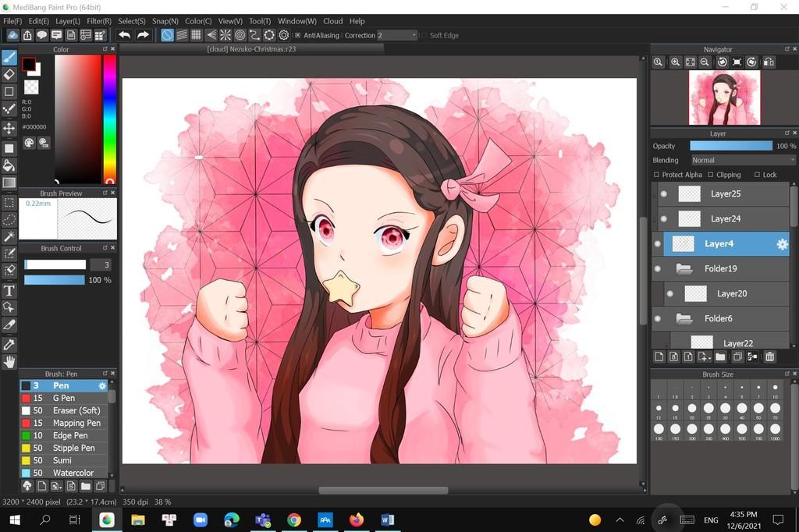Zoom in using Navigator magnifier plus
The height and width of the screenshot is (532, 799).
click(675, 62)
